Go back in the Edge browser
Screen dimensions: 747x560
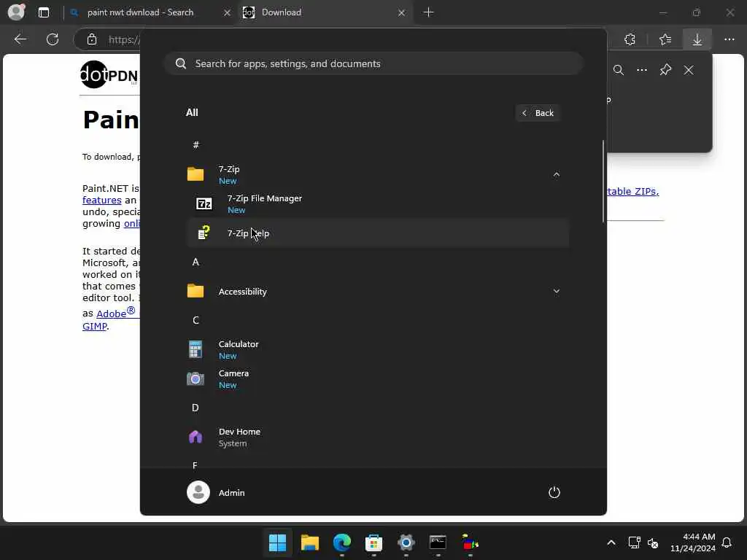[20, 39]
